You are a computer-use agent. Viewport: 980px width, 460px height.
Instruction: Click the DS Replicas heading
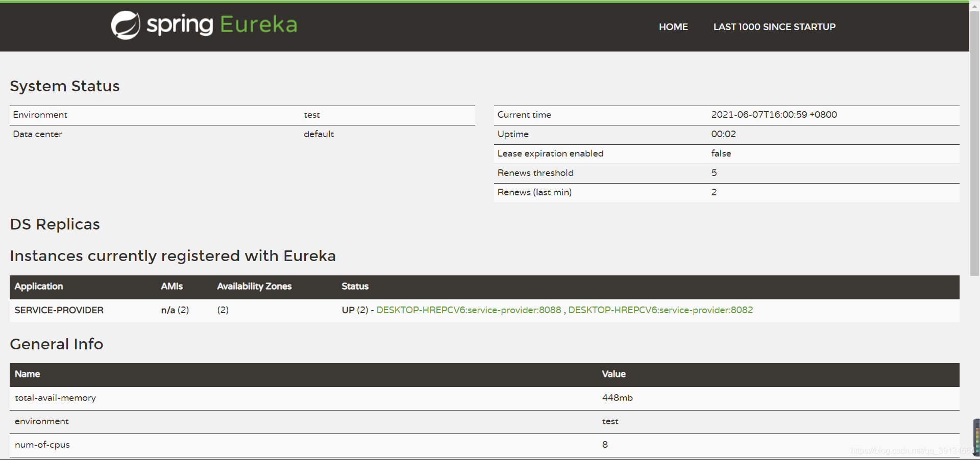click(x=55, y=224)
